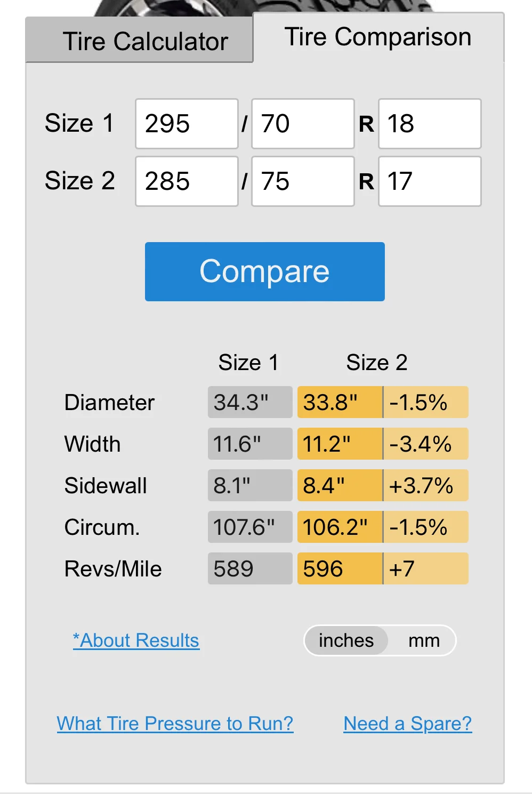Click Size 2 Revs/Mile value 596
532x794 pixels.
point(340,568)
